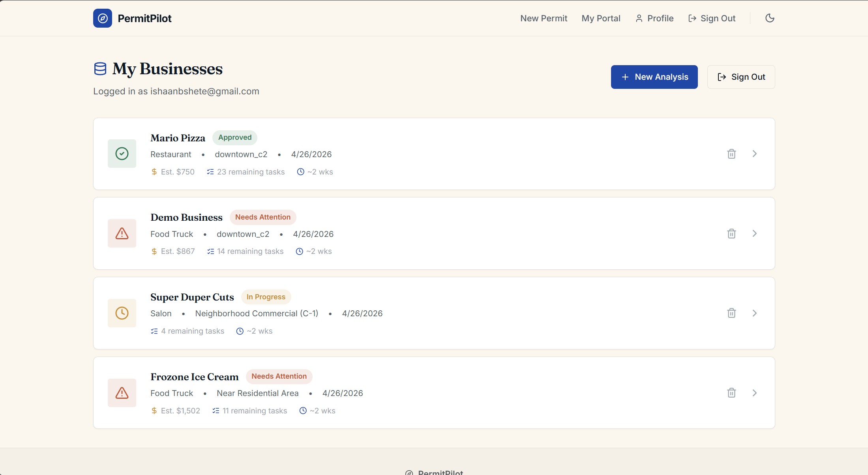The height and width of the screenshot is (475, 868).
Task: Expand Mario Pizza using the chevron arrow
Action: click(x=754, y=154)
